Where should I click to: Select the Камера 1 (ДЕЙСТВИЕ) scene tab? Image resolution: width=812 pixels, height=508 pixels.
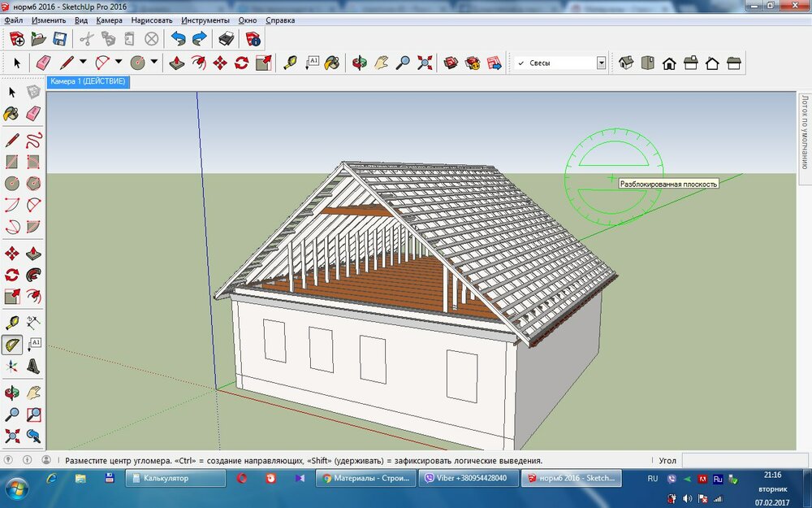click(x=88, y=82)
